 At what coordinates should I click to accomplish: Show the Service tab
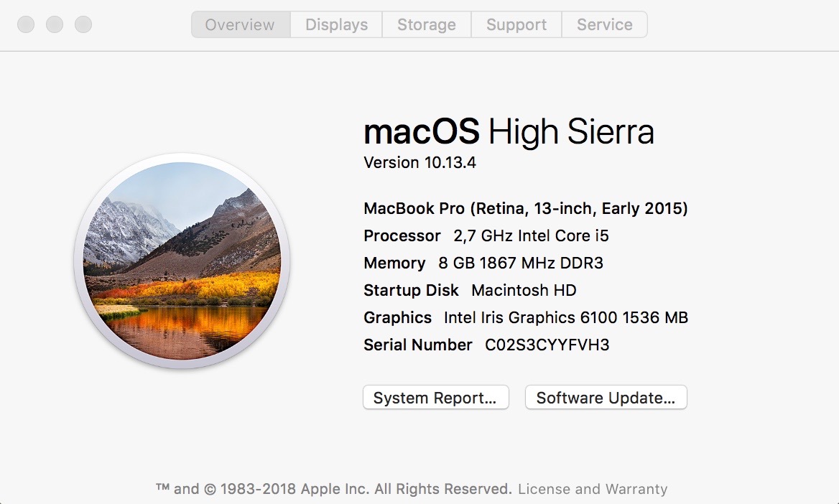(x=604, y=24)
